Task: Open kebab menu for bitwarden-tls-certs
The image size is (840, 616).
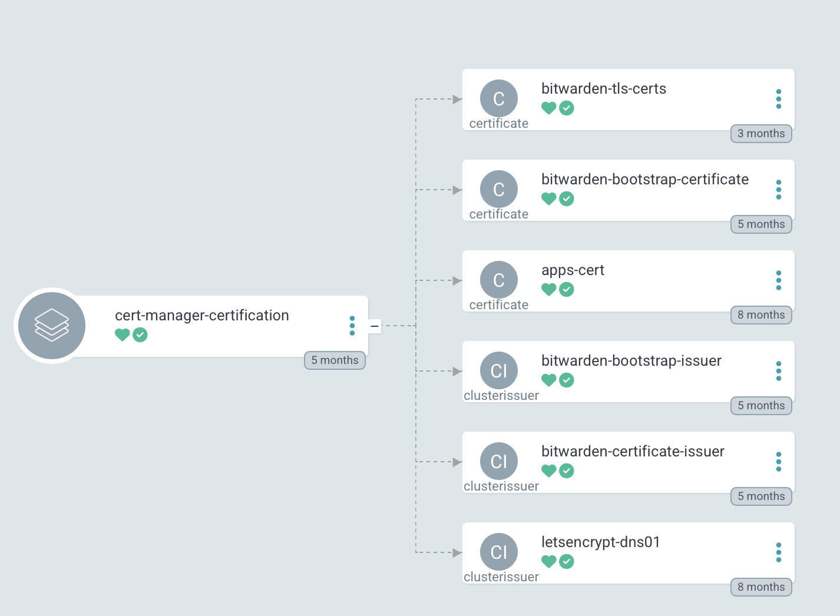Action: 778,99
